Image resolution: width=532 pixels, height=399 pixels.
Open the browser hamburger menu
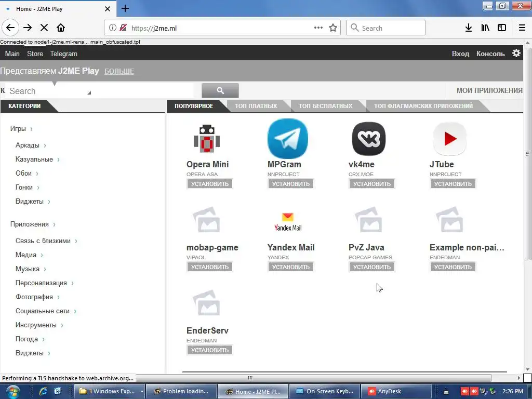[x=522, y=28]
